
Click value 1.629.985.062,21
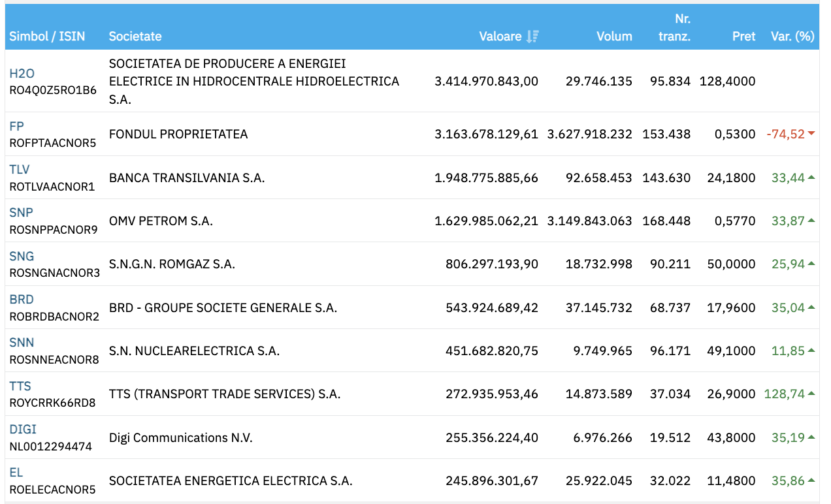(487, 221)
